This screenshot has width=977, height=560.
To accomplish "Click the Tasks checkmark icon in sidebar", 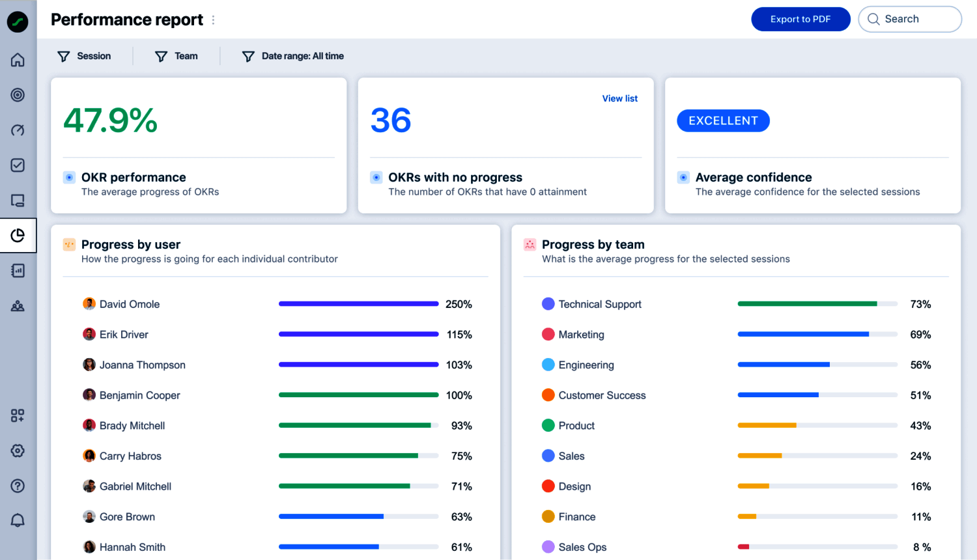I will [x=18, y=165].
